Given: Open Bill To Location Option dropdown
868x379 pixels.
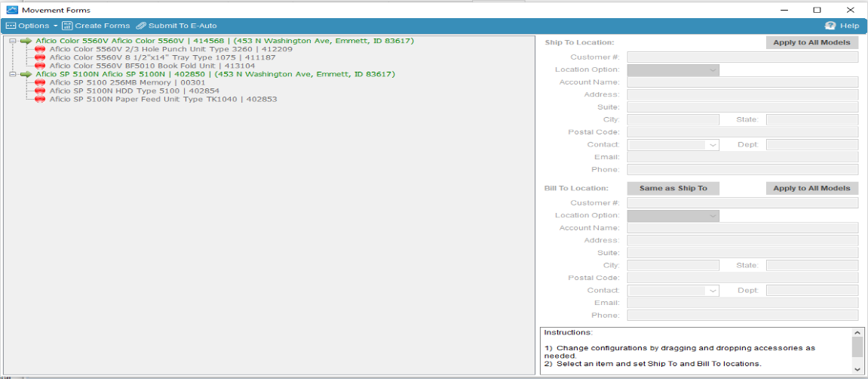Looking at the screenshot, I should [x=673, y=215].
